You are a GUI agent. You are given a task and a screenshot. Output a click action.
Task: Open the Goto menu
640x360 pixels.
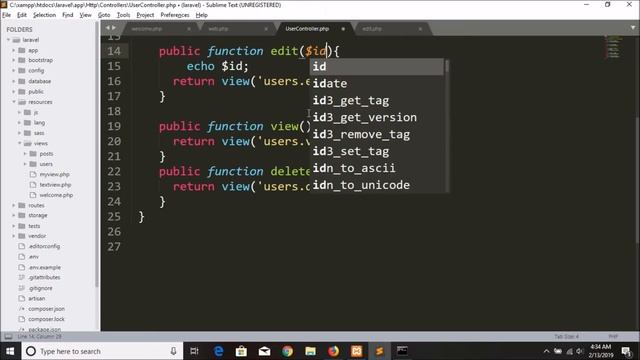[x=104, y=15]
